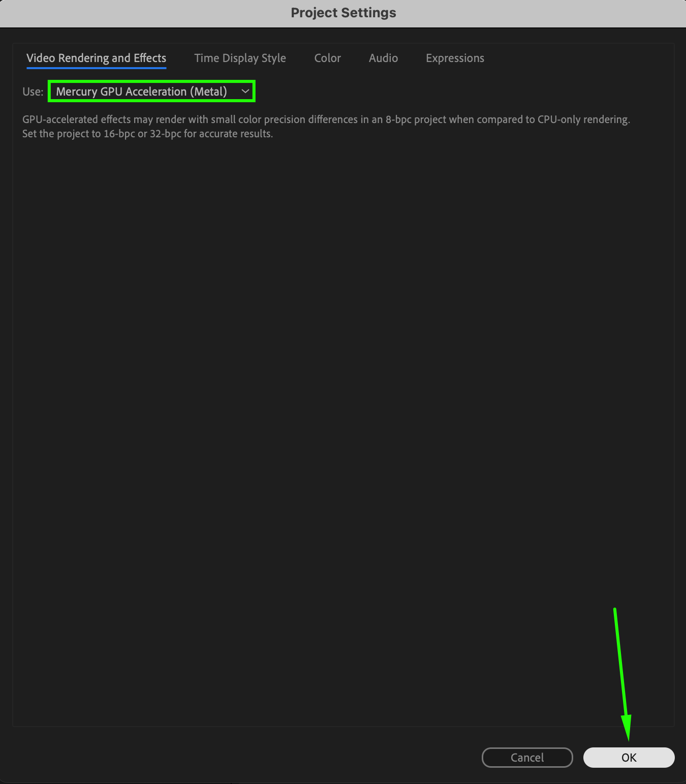Open the Video Rendering and Effects tab
The image size is (686, 784).
point(96,58)
